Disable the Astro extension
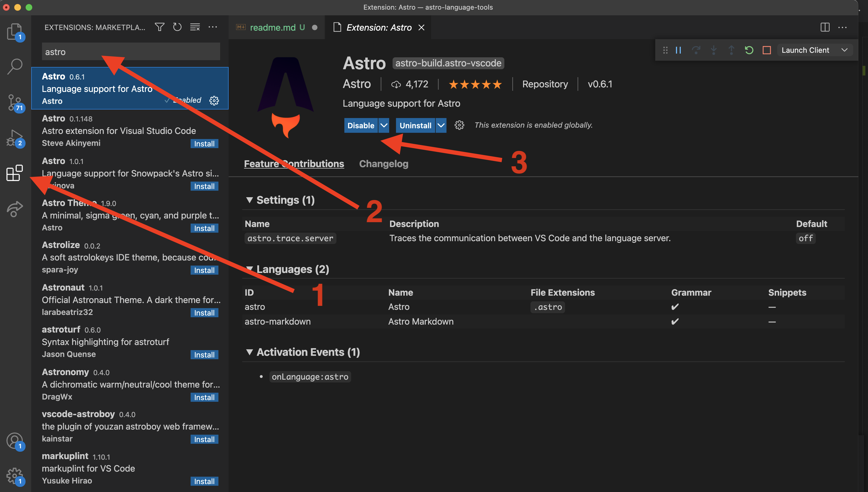Viewport: 868px width, 492px height. click(361, 125)
